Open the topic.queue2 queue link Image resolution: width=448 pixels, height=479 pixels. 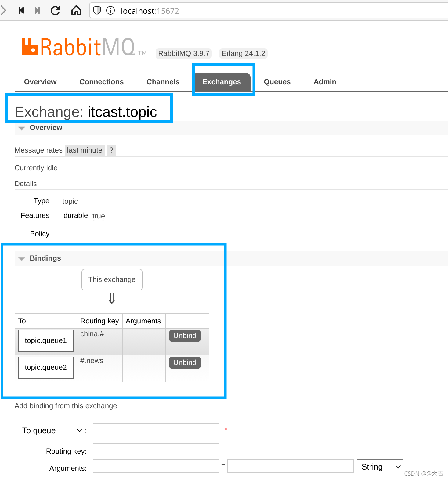[x=46, y=367]
